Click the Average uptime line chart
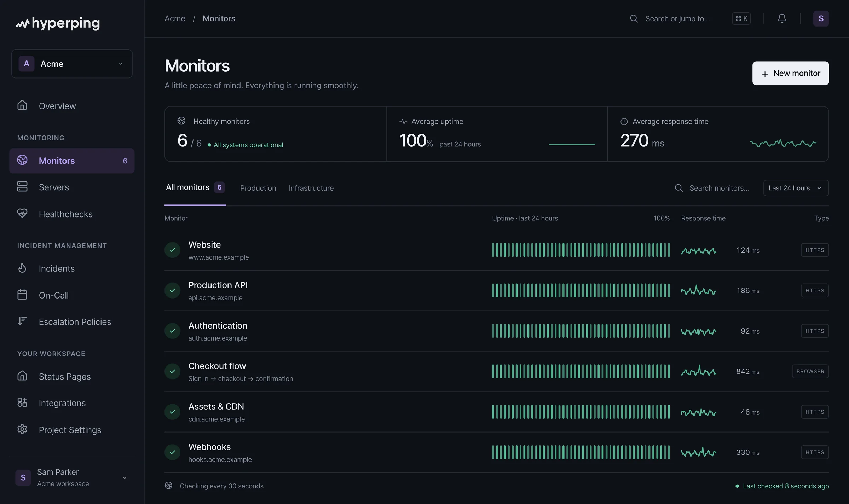849x504 pixels. pos(572,144)
